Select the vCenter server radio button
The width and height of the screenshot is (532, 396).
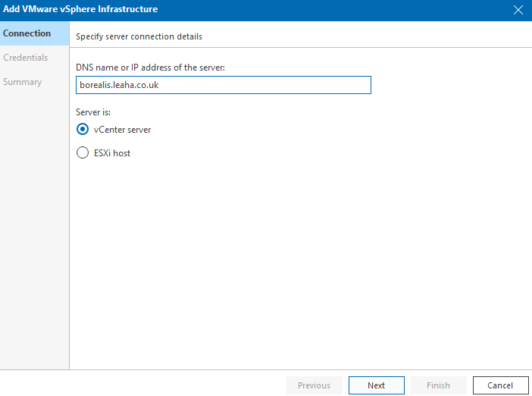(83, 130)
